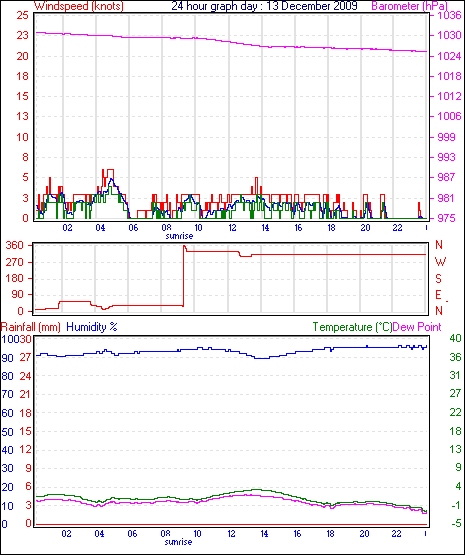Click the 14 hour tick on the wind graph

point(265,228)
